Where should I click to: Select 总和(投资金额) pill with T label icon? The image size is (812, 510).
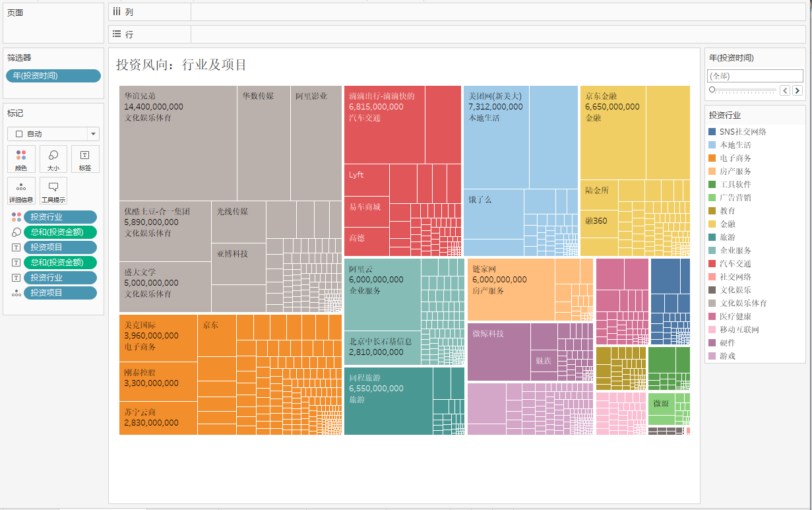coord(60,263)
